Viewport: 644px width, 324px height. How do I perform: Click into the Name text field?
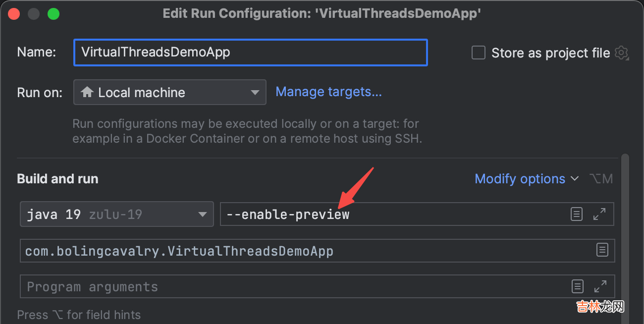(250, 53)
